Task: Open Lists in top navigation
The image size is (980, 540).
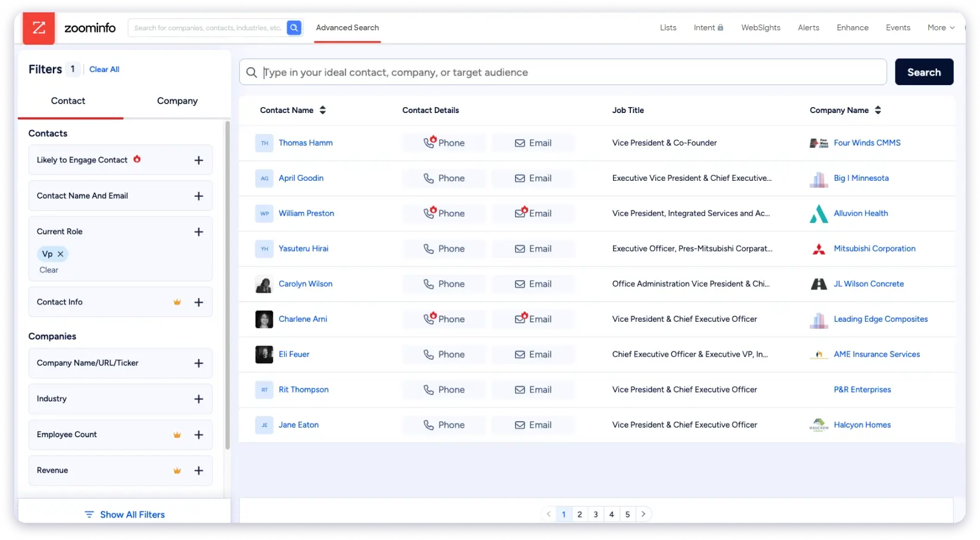Action: click(668, 28)
